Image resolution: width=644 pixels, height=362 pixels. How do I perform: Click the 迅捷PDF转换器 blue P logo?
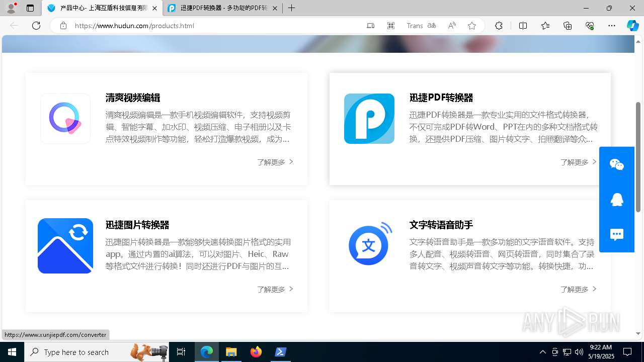click(x=369, y=119)
